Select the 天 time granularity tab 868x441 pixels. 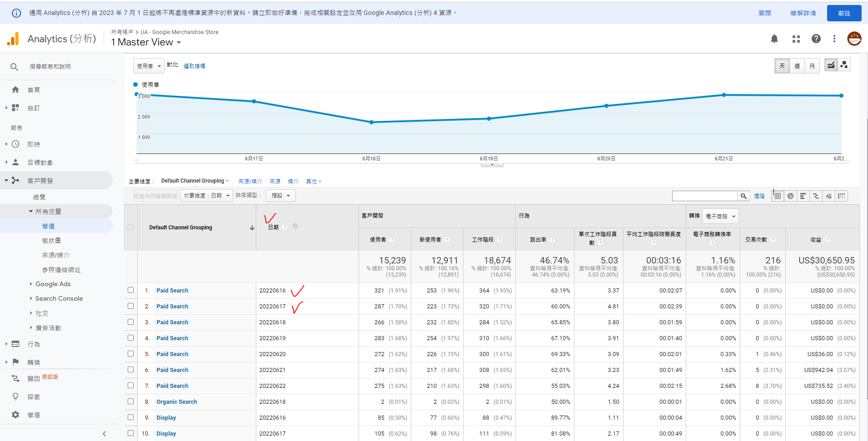[x=782, y=66]
